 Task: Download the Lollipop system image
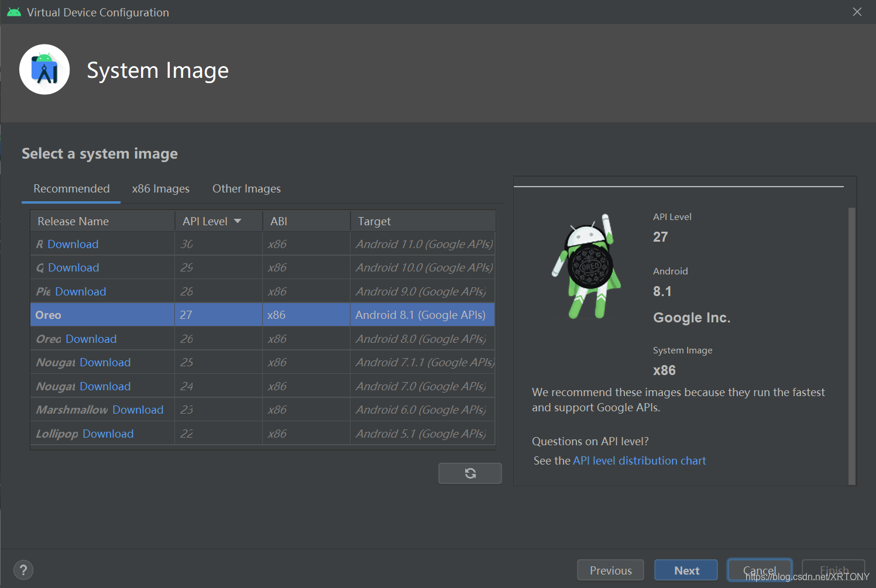pos(108,434)
